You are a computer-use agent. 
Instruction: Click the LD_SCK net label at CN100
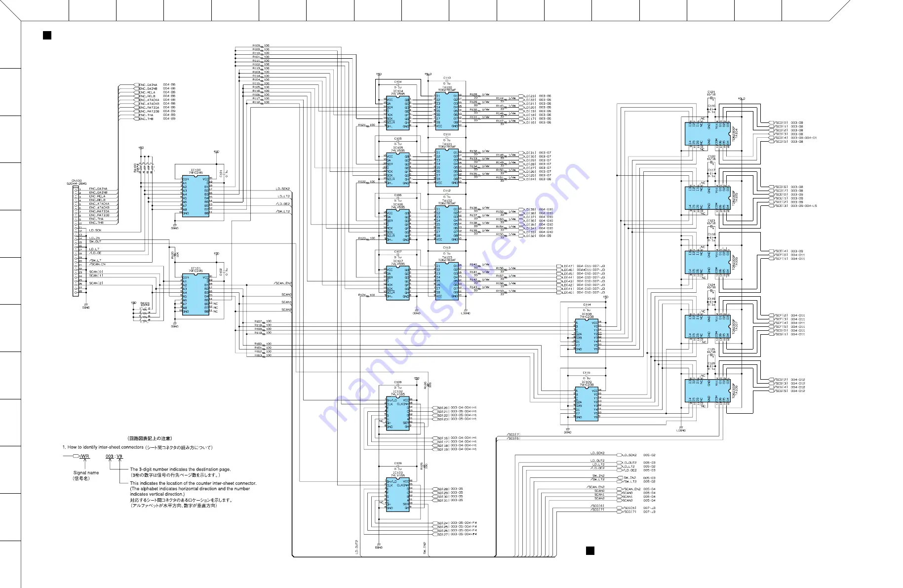click(x=95, y=231)
